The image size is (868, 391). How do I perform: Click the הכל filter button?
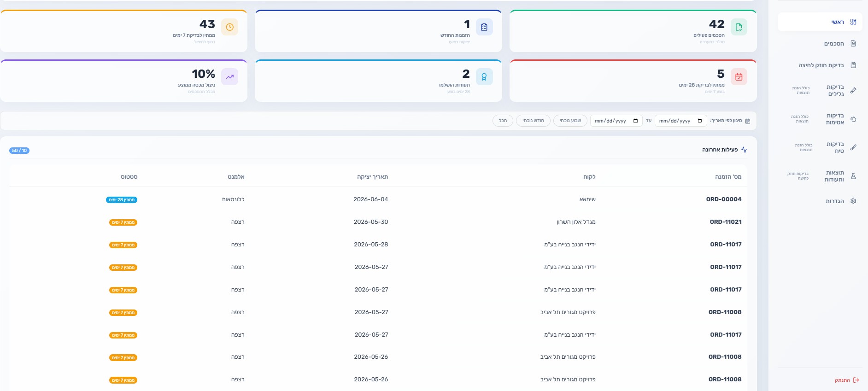503,121
